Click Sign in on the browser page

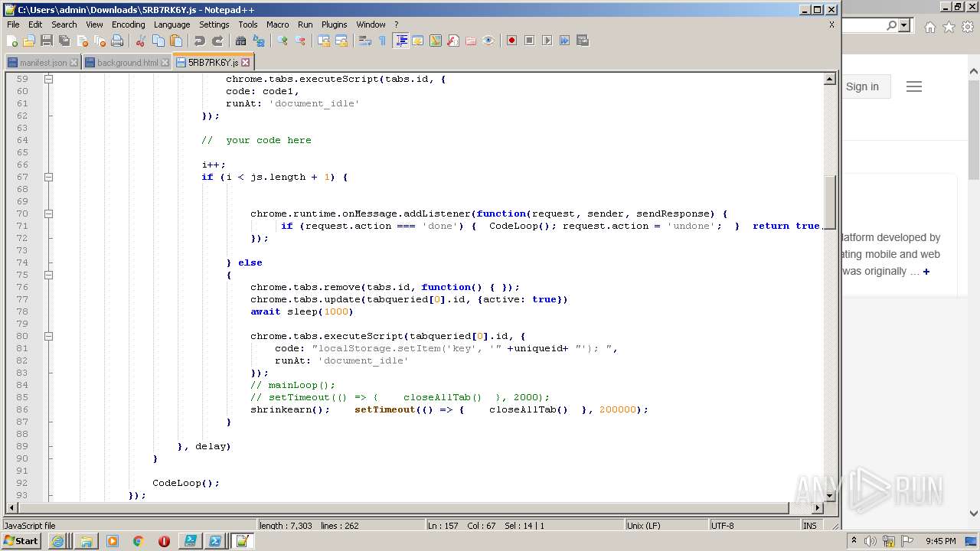coord(862,86)
